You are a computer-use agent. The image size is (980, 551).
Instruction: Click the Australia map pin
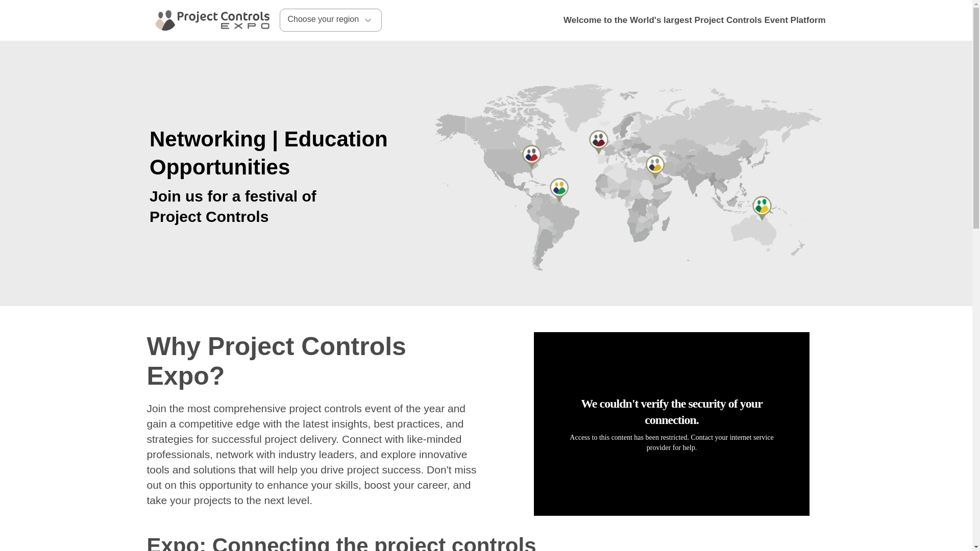[762, 208]
